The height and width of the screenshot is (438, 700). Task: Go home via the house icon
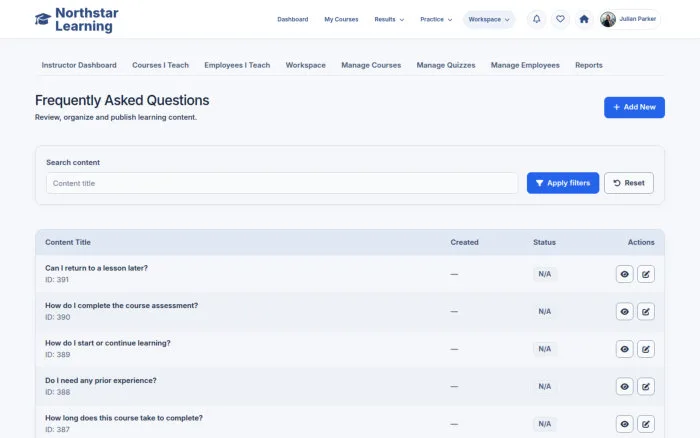(x=584, y=19)
